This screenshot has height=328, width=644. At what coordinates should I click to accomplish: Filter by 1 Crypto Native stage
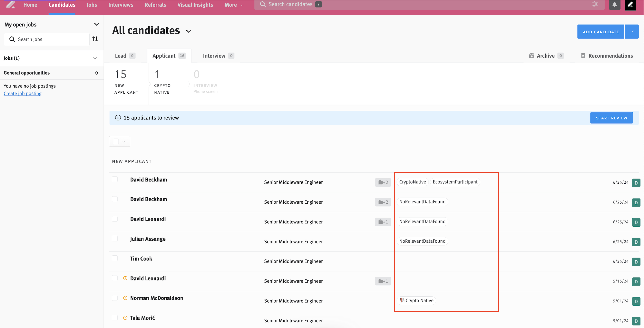coord(162,82)
